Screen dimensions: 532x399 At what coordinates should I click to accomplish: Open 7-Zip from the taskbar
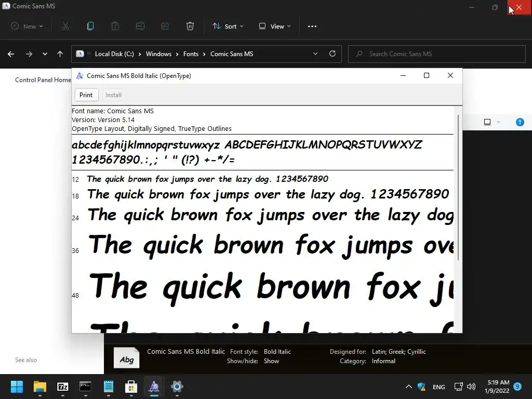point(63,387)
